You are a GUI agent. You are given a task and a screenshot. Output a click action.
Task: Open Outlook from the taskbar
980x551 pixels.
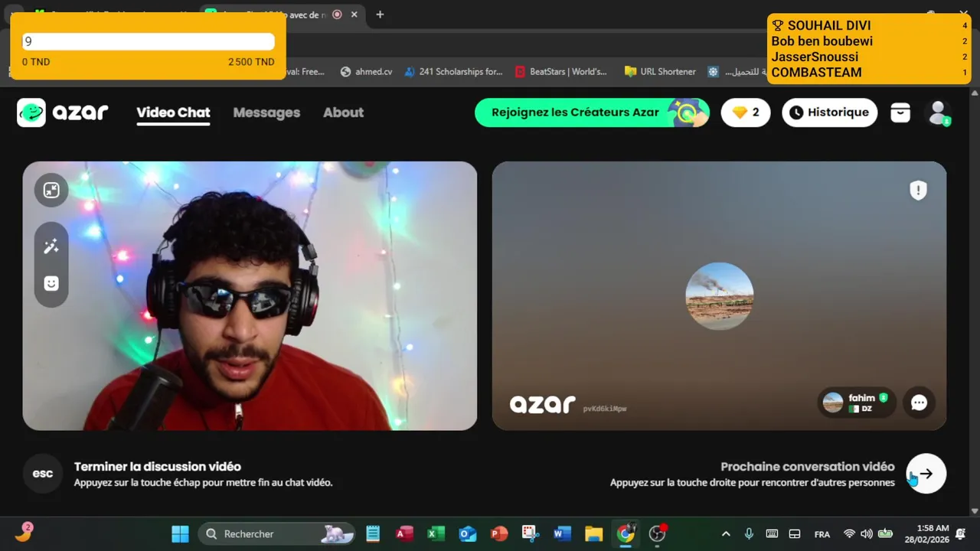click(468, 533)
